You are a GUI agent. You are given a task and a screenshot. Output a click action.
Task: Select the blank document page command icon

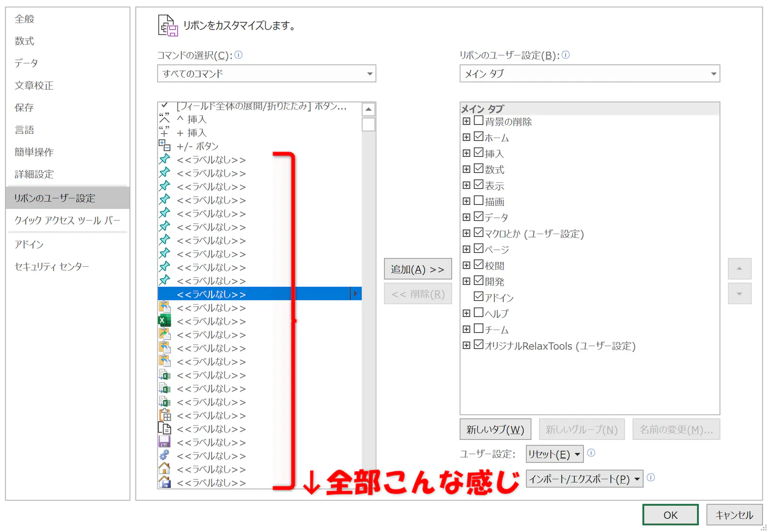[x=164, y=428]
